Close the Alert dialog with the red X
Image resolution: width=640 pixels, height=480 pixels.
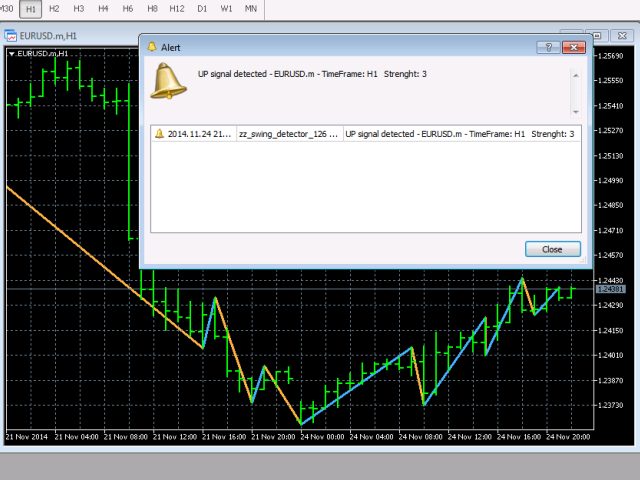pyautogui.click(x=573, y=47)
